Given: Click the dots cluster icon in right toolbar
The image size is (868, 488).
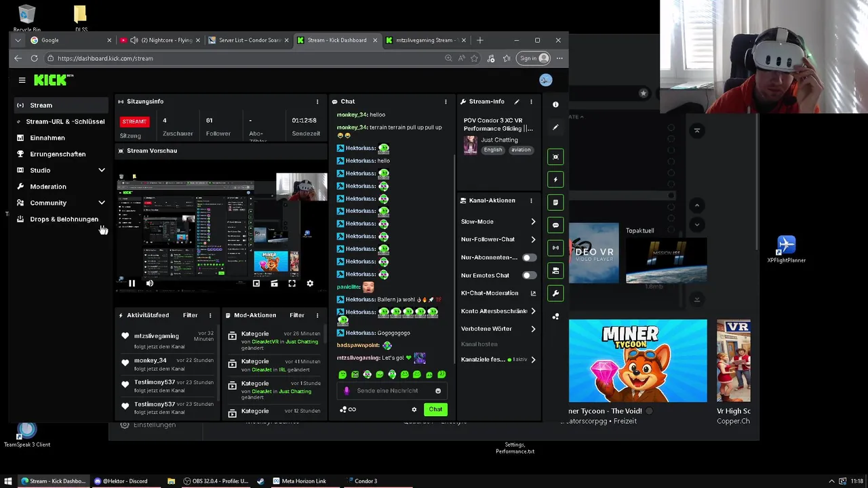Looking at the screenshot, I should tap(555, 317).
